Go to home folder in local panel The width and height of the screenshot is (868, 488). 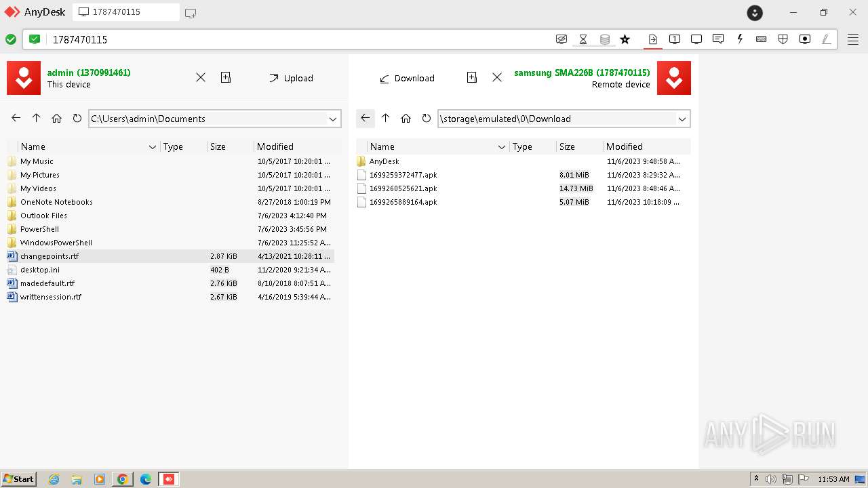pyautogui.click(x=57, y=118)
